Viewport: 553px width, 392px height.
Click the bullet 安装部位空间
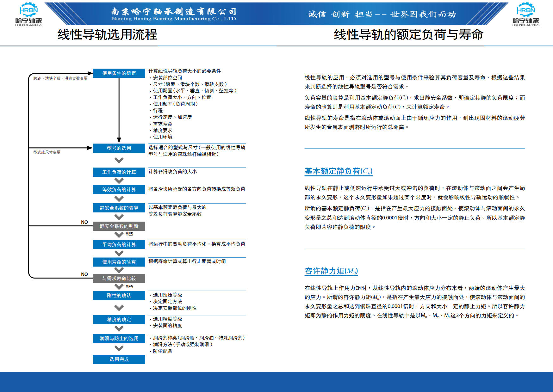(x=166, y=77)
